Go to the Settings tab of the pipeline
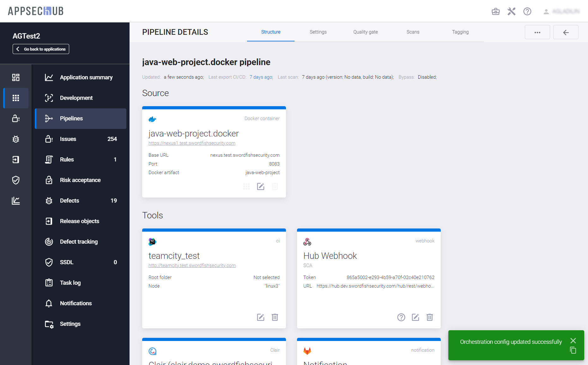 click(318, 32)
